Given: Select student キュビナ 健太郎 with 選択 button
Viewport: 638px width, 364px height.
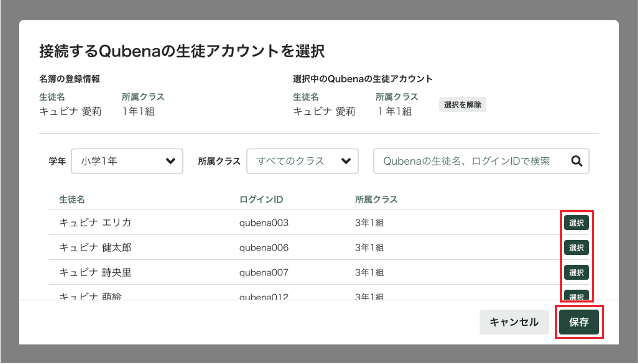Looking at the screenshot, I should (576, 248).
